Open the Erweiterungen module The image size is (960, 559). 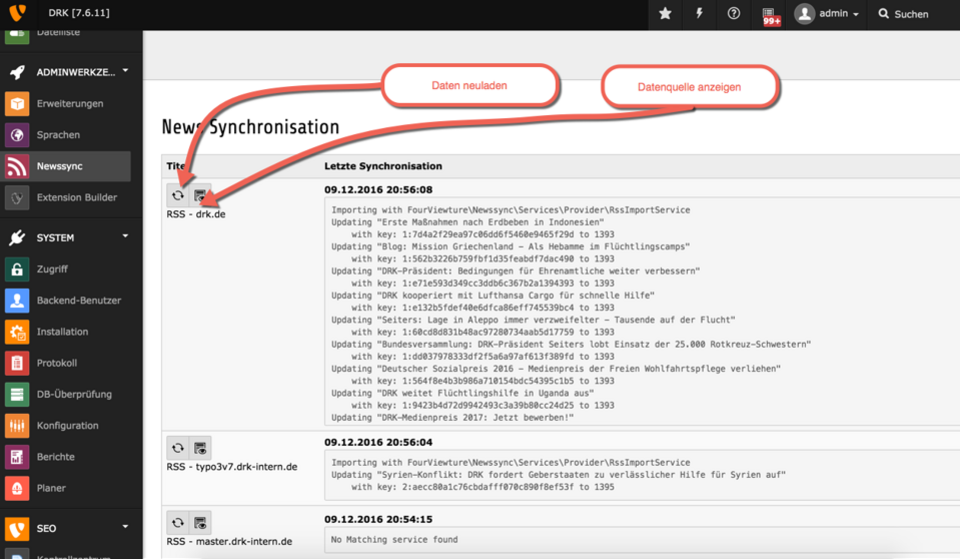pos(69,103)
